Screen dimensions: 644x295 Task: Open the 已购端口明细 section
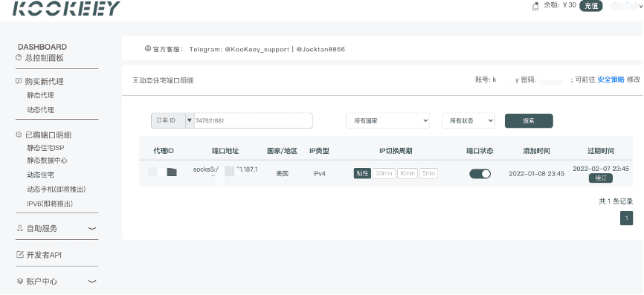(48, 134)
